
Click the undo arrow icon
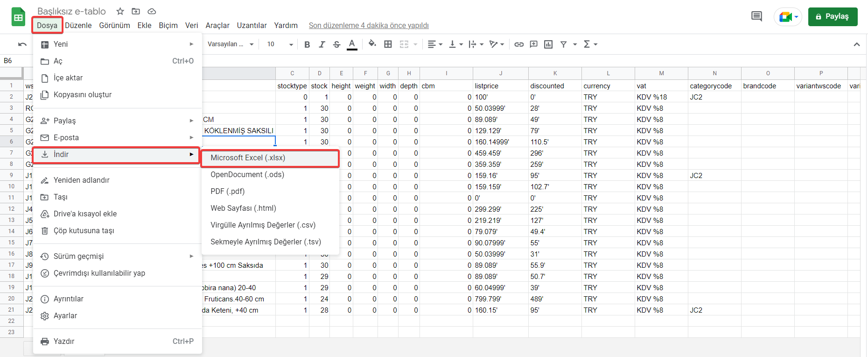click(22, 44)
